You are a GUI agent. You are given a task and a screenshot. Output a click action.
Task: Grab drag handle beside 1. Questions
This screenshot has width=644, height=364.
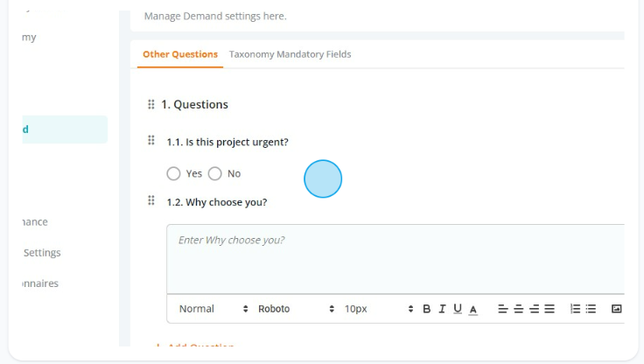(151, 104)
